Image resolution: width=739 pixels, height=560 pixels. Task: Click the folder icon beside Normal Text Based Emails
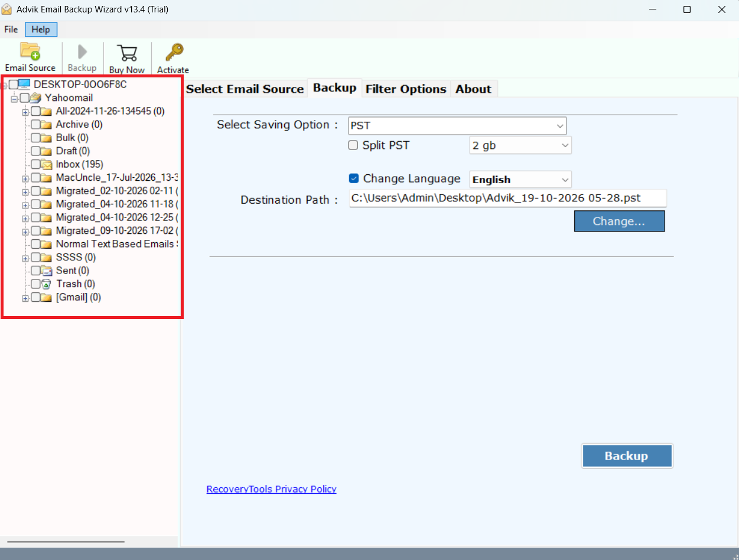click(47, 244)
